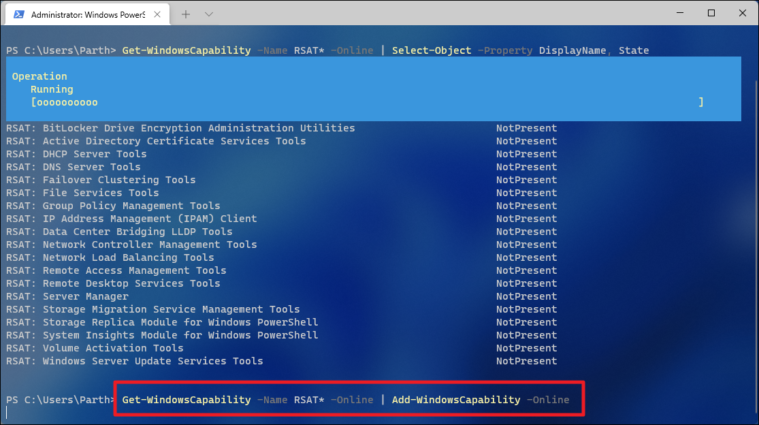Click the Server Manager row
The width and height of the screenshot is (759, 425).
[x=282, y=296]
